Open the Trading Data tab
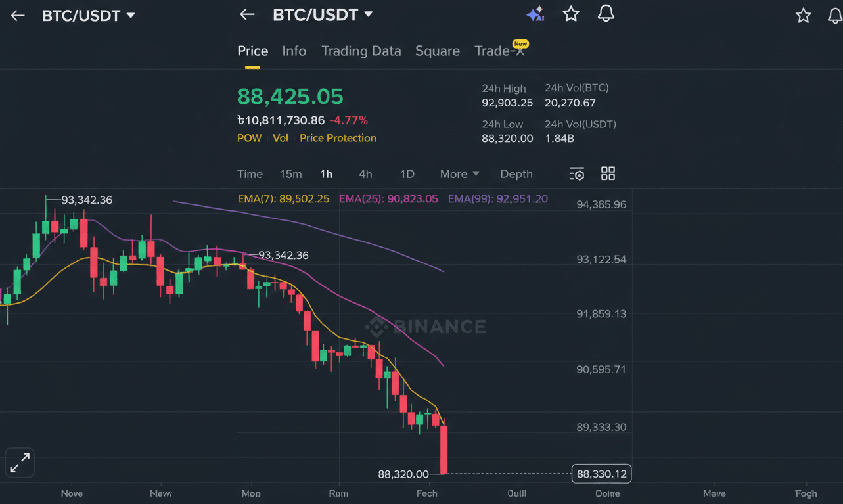The width and height of the screenshot is (843, 504). 361,51
